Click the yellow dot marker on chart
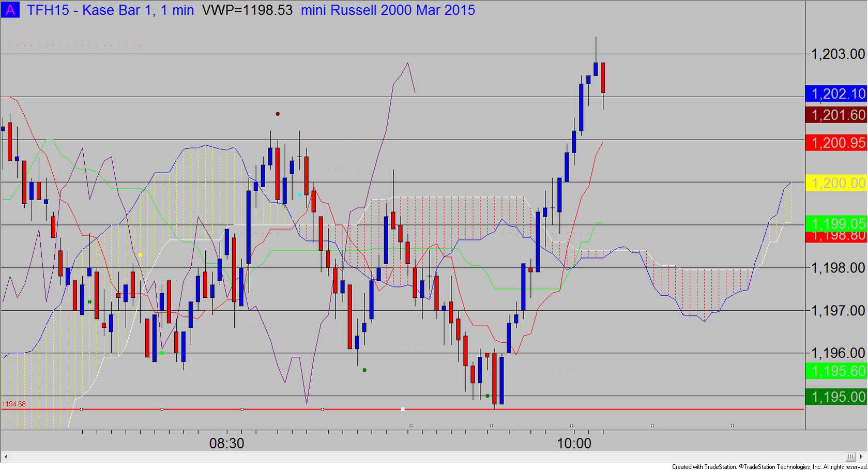Image resolution: width=868 pixels, height=470 pixels. pyautogui.click(x=140, y=255)
